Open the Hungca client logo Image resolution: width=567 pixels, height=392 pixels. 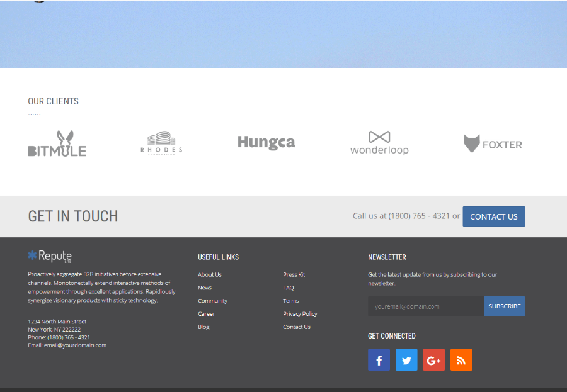[266, 143]
